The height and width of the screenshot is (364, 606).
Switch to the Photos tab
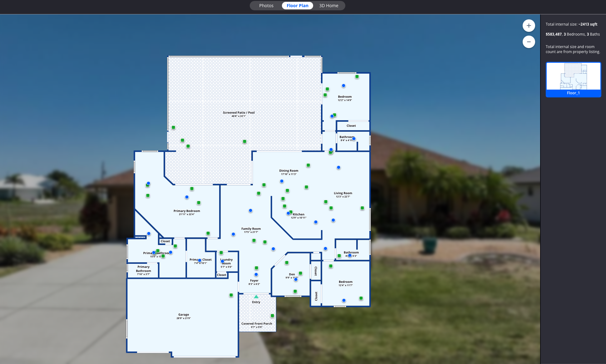(x=266, y=5)
